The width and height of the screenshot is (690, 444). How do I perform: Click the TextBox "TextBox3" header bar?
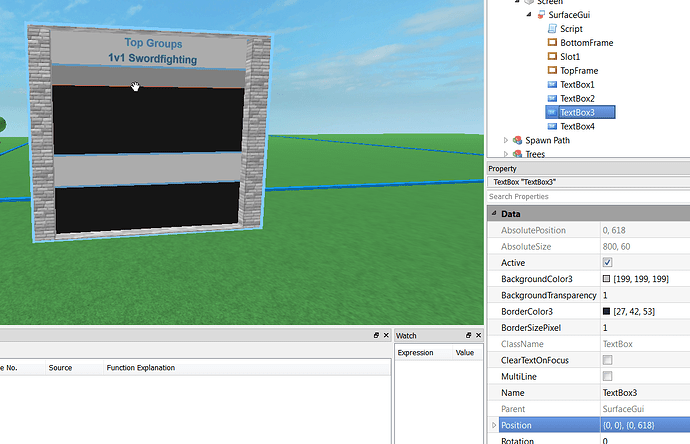[x=588, y=182]
